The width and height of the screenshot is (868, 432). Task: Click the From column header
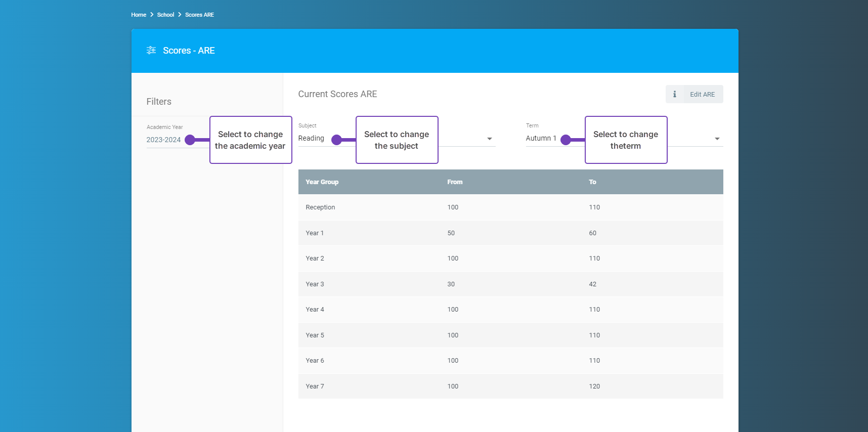(x=455, y=182)
